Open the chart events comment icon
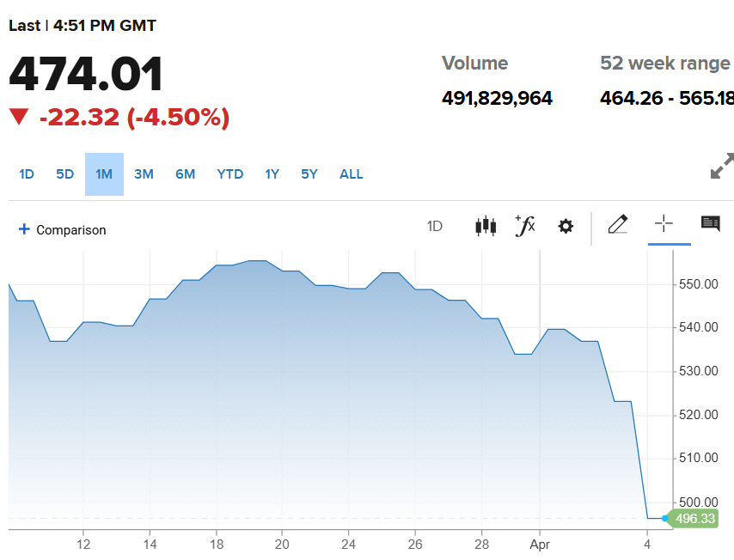The image size is (734, 560). pyautogui.click(x=711, y=223)
